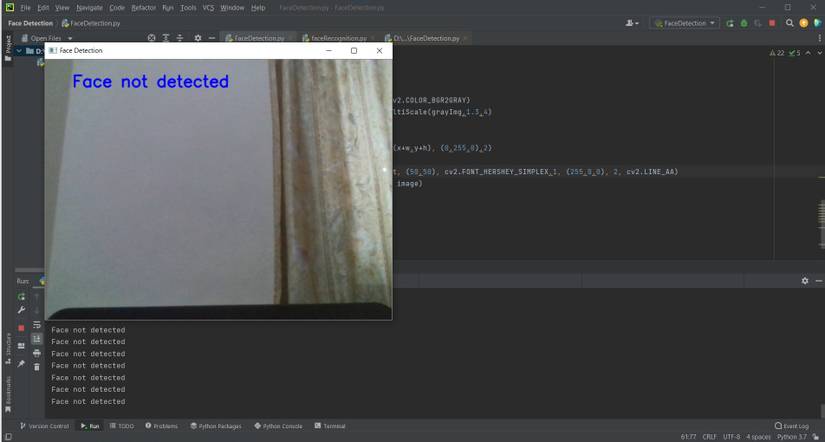Open the Help menu
The image size is (825, 442).
258,8
